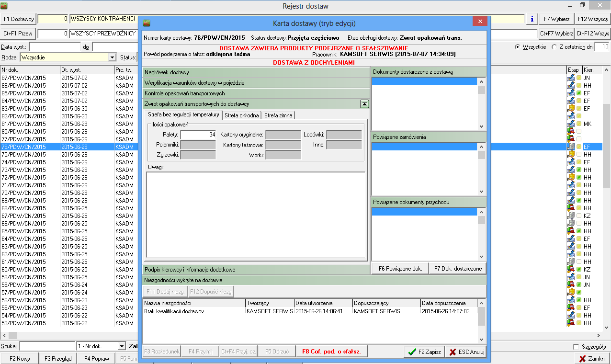Click truck stage icon in row 80/PDW/CN/2015

[x=570, y=131]
